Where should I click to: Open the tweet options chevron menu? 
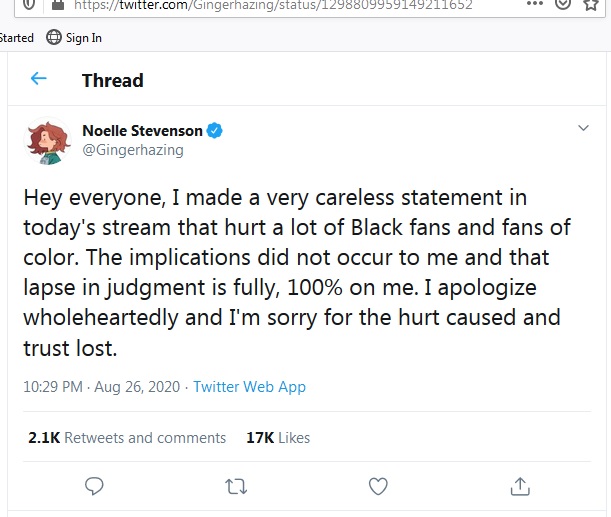pyautogui.click(x=583, y=129)
